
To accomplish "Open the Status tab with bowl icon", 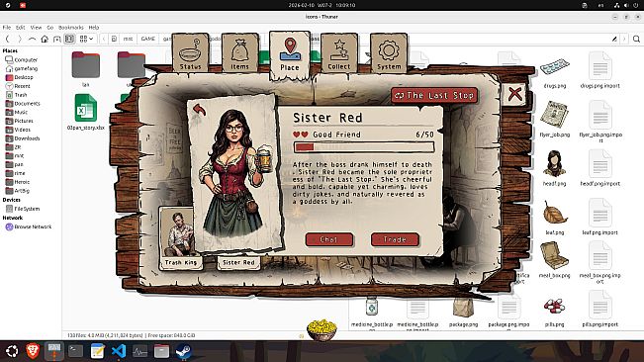I will coord(190,53).
